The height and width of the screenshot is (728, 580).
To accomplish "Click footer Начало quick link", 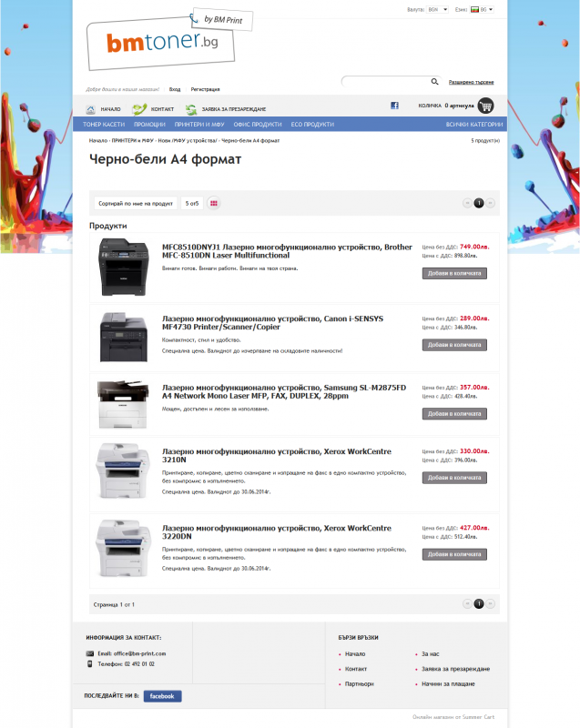I will (355, 653).
